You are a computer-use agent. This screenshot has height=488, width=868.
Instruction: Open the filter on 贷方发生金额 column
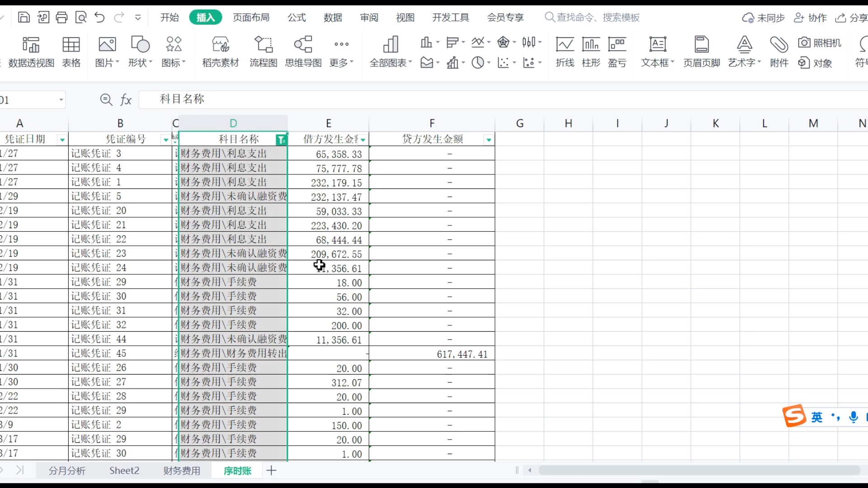point(489,140)
